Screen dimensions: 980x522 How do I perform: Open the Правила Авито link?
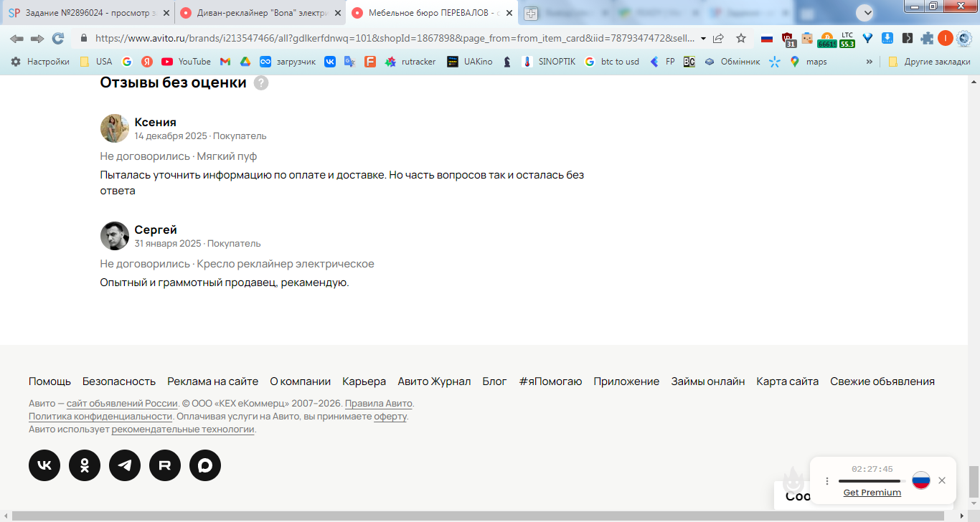379,403
